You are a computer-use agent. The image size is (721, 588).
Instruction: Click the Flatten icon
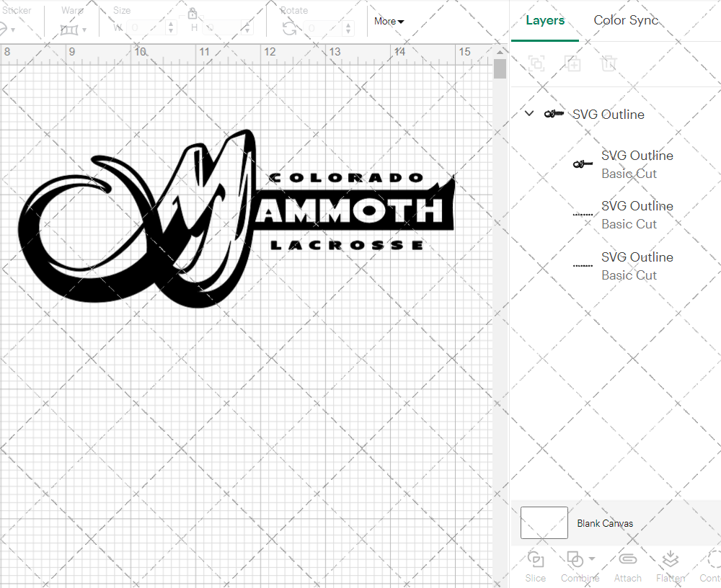pos(671,558)
